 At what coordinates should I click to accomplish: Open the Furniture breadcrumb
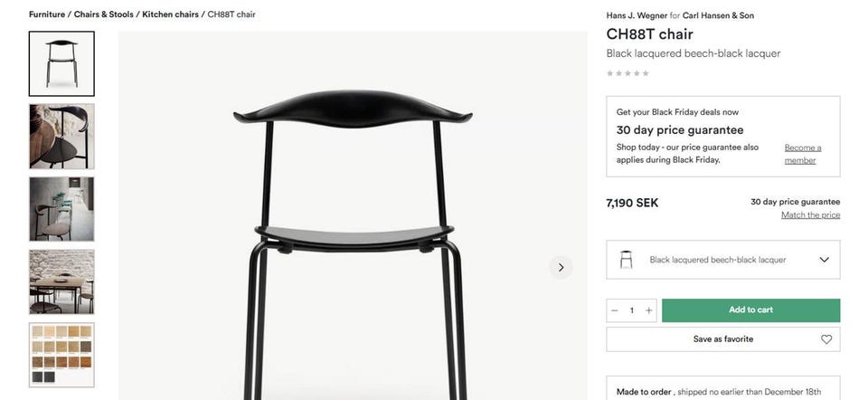coord(47,14)
